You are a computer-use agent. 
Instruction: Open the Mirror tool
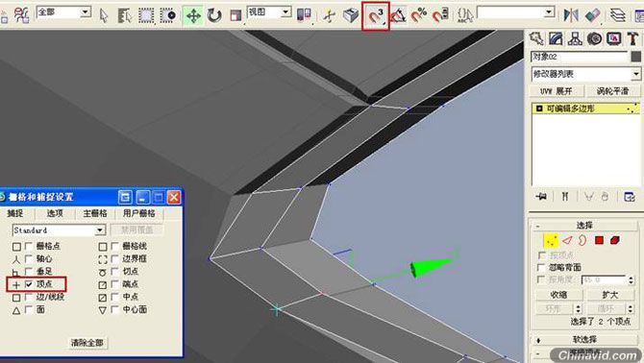pos(571,16)
